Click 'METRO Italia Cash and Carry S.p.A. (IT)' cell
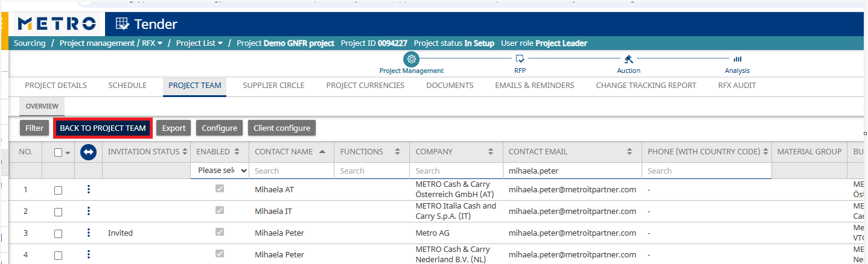The height and width of the screenshot is (264, 868). click(x=456, y=211)
